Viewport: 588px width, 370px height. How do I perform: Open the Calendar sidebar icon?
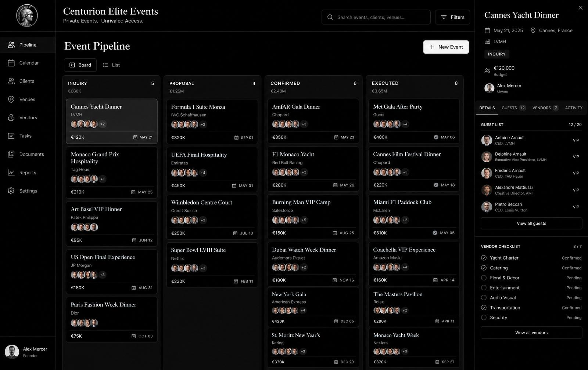tap(11, 63)
